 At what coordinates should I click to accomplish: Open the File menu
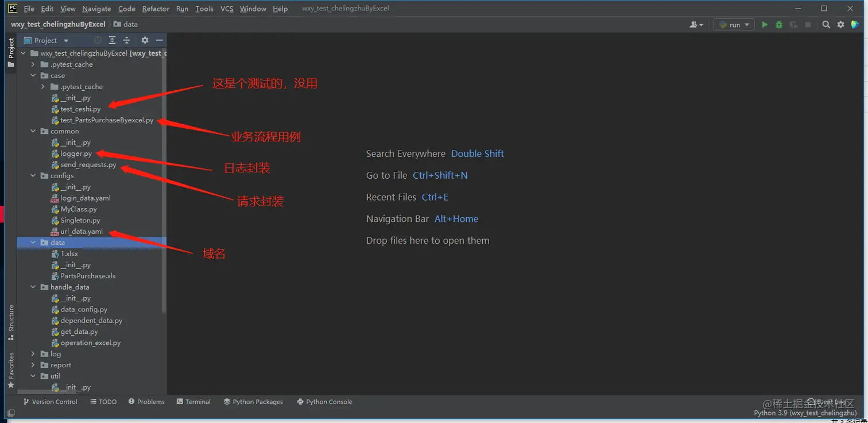coord(29,9)
